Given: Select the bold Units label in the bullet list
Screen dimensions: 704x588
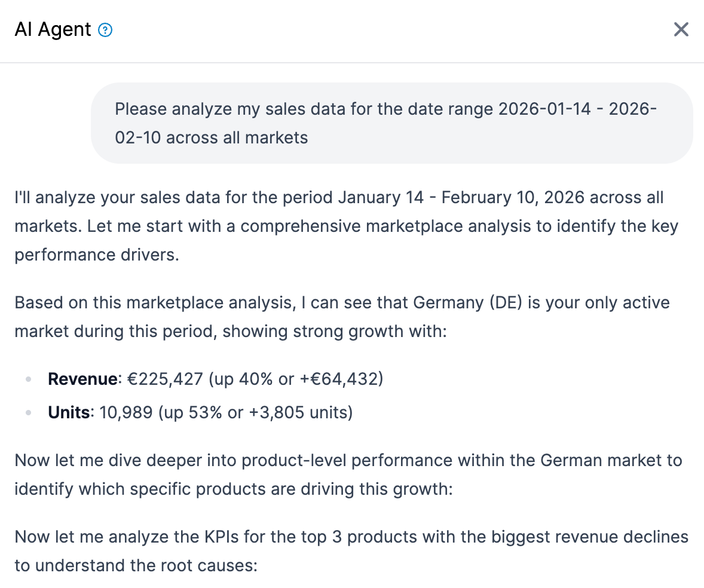Looking at the screenshot, I should click(67, 412).
